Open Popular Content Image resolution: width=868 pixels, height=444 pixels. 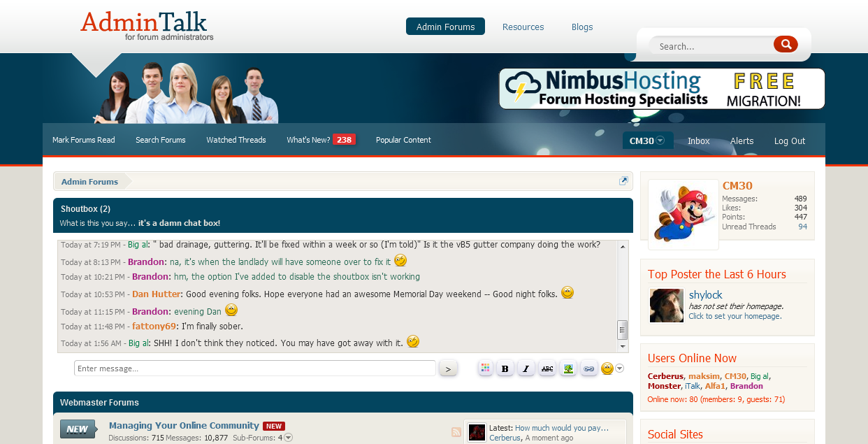click(x=403, y=140)
